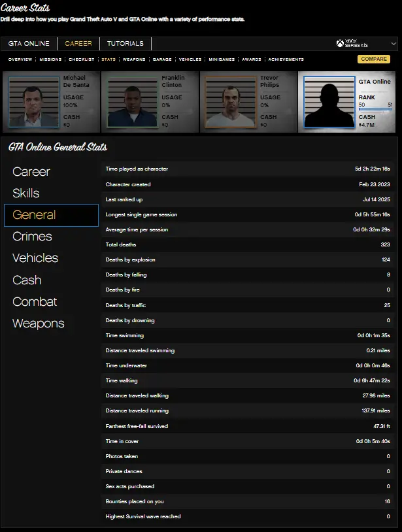Viewport: 402px width, 532px height.
Task: Open the MINIGAMES submenu item
Action: point(222,59)
